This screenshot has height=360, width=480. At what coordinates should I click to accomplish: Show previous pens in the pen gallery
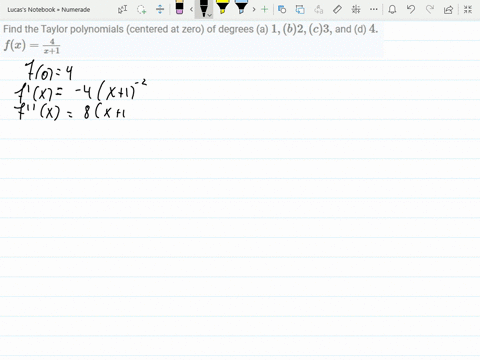point(191,9)
